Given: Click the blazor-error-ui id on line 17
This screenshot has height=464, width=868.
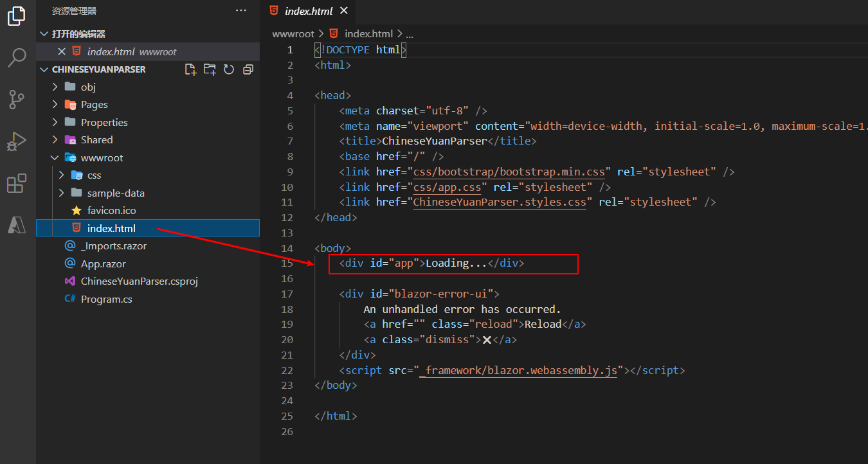Looking at the screenshot, I should [x=444, y=294].
